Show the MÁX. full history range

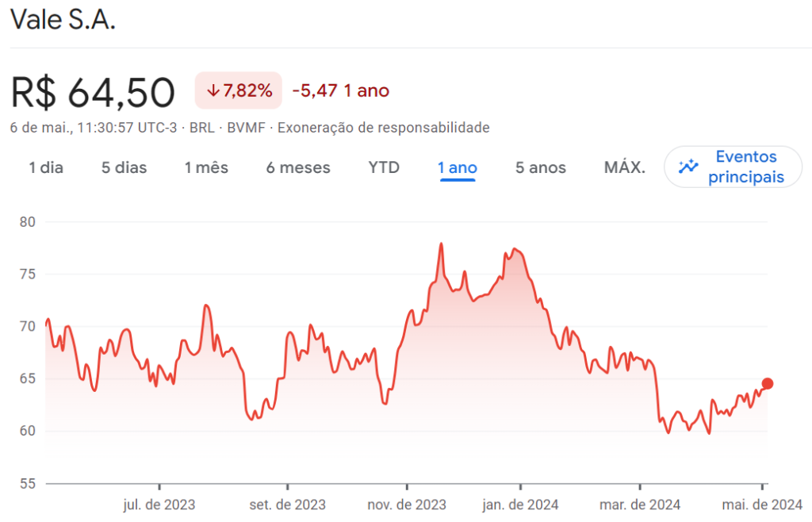point(625,168)
